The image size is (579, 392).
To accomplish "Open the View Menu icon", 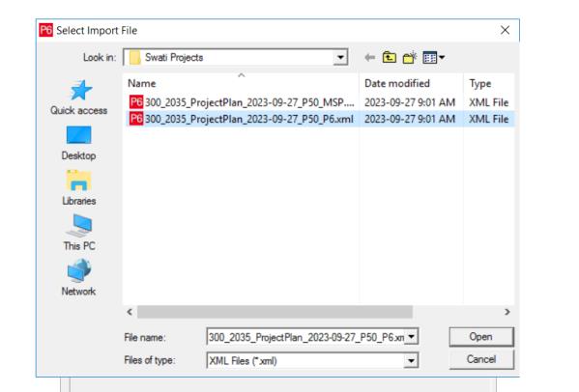I will pyautogui.click(x=433, y=58).
